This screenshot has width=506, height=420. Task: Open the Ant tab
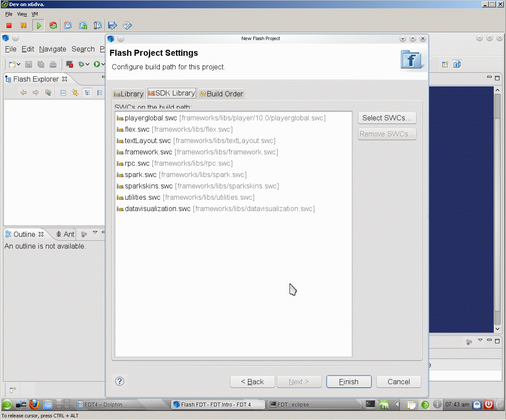[x=65, y=234]
